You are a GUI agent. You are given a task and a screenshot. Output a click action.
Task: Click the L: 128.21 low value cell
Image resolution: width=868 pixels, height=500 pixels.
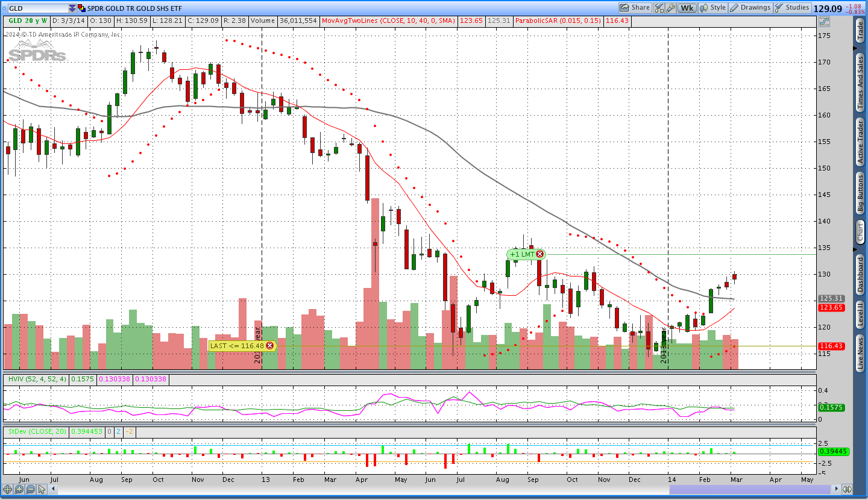[169, 20]
